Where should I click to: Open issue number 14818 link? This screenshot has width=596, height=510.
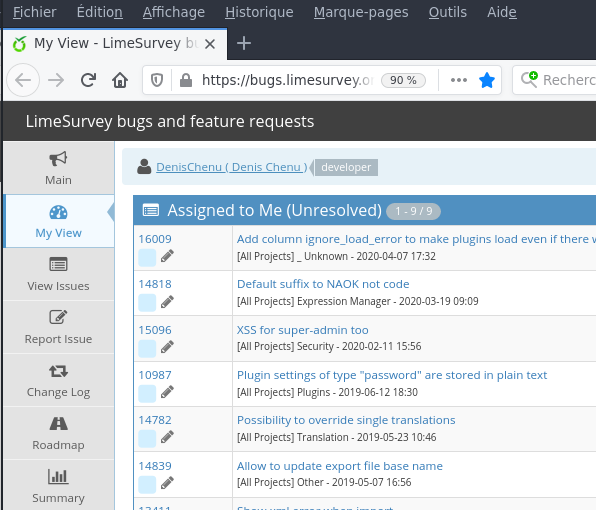pos(155,284)
